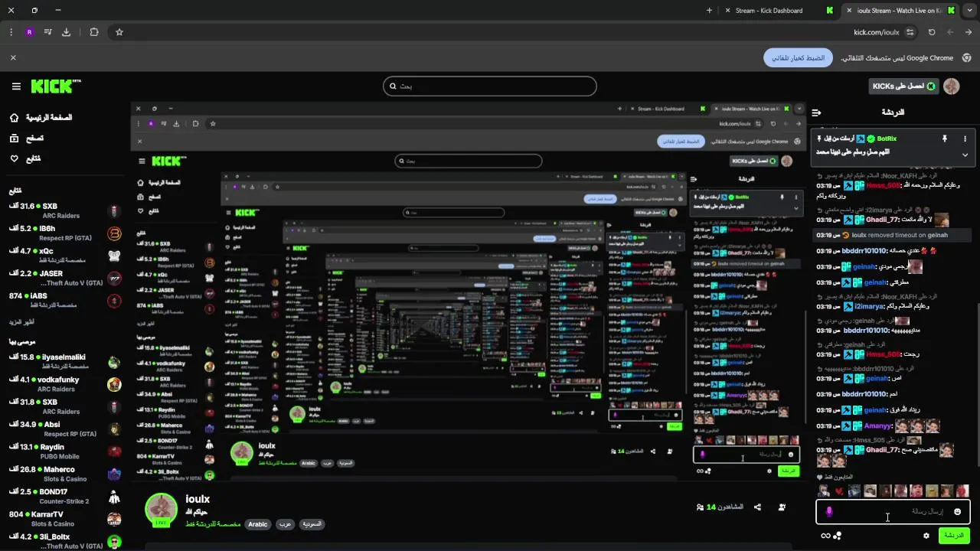Open Chrome extensions puzzle icon
Image resolution: width=980 pixels, height=551 pixels.
click(94, 32)
